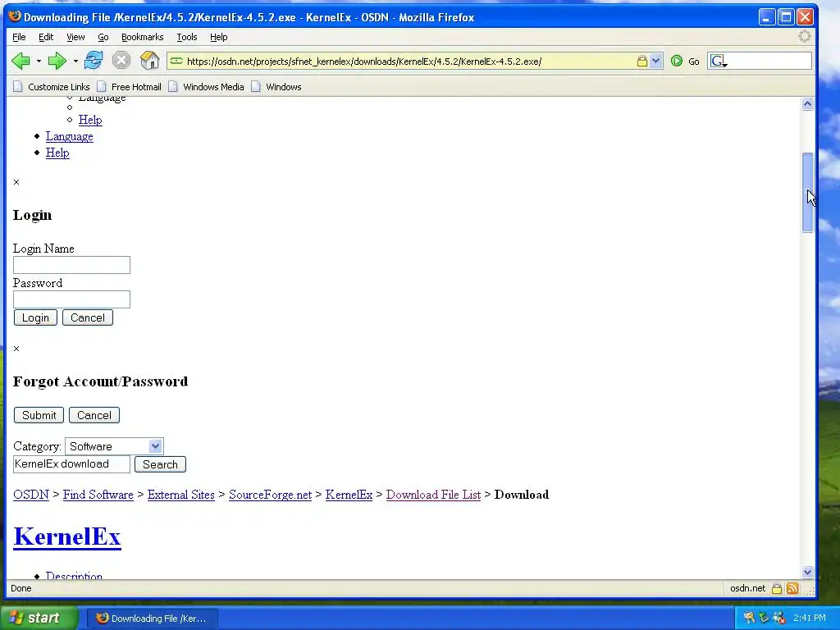Click the first system tray icon

tap(749, 619)
